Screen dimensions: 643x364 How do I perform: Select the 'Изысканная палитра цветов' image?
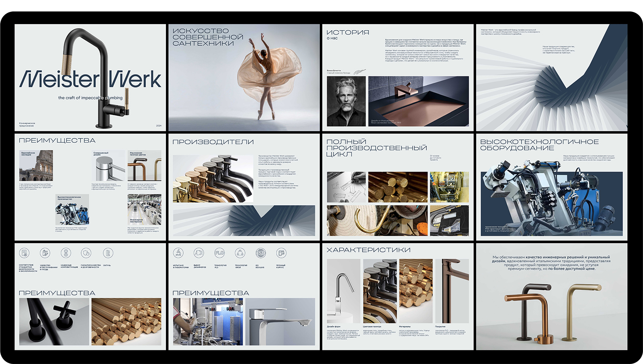pyautogui.click(x=144, y=166)
